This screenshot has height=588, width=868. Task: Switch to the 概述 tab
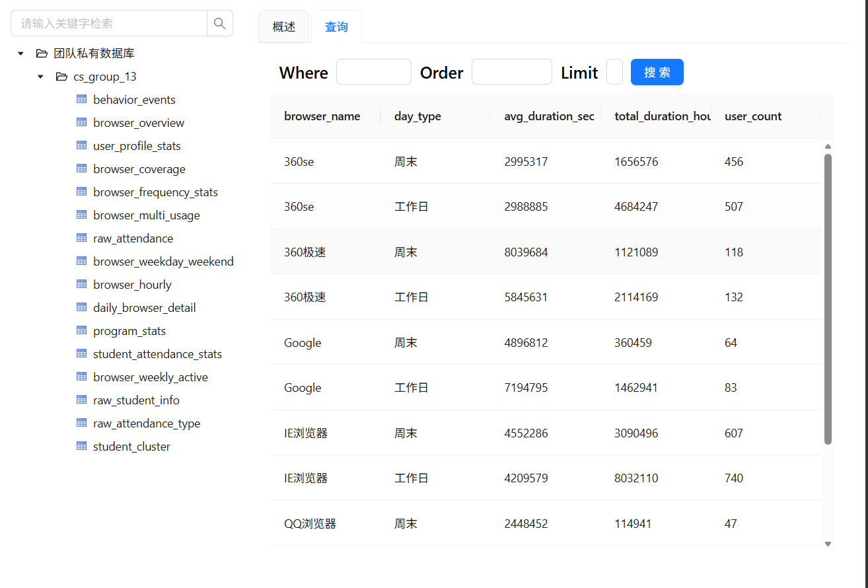click(x=284, y=27)
